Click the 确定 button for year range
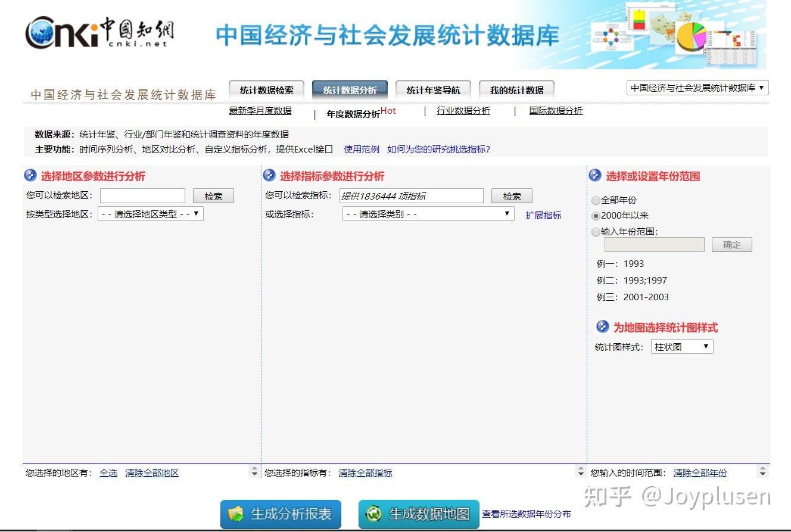The width and height of the screenshot is (791, 532). [732, 245]
